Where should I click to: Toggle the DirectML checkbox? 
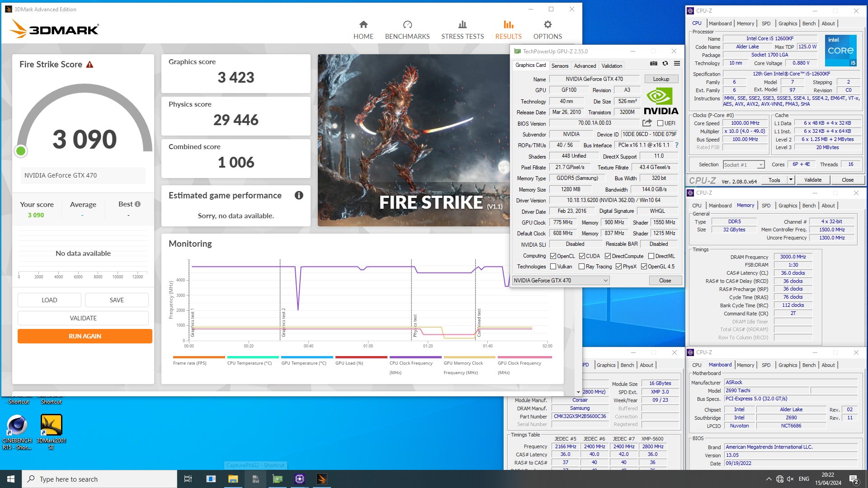(651, 256)
